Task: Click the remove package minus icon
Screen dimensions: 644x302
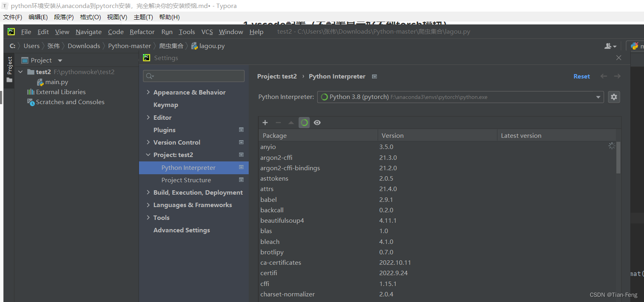Action: coord(278,123)
